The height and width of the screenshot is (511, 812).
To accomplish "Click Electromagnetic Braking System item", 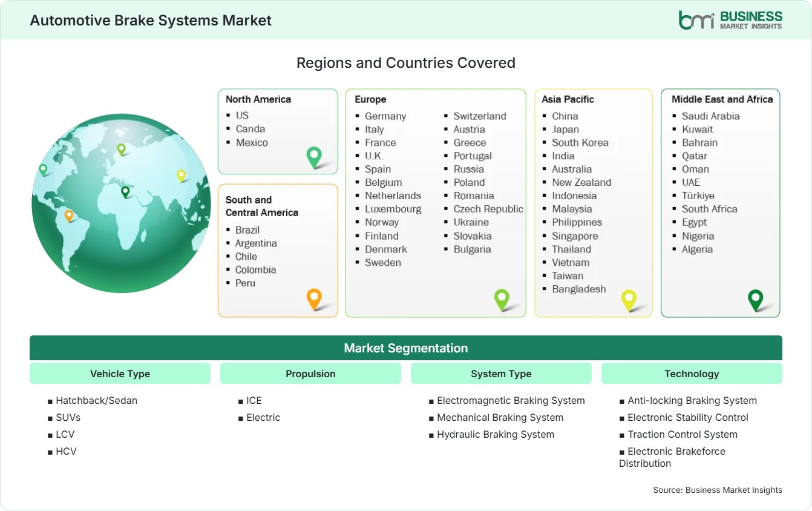I will coord(511,400).
